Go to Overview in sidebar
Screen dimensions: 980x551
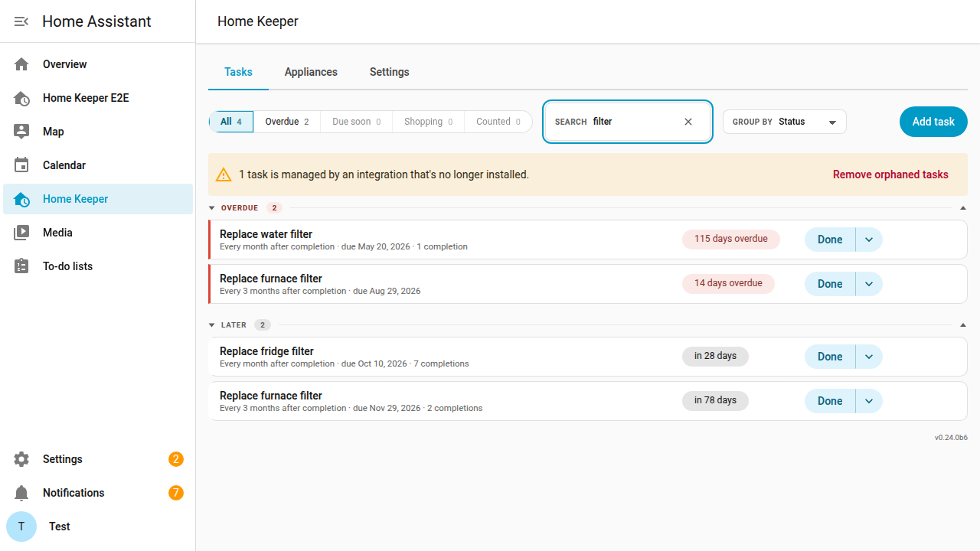[x=98, y=64]
